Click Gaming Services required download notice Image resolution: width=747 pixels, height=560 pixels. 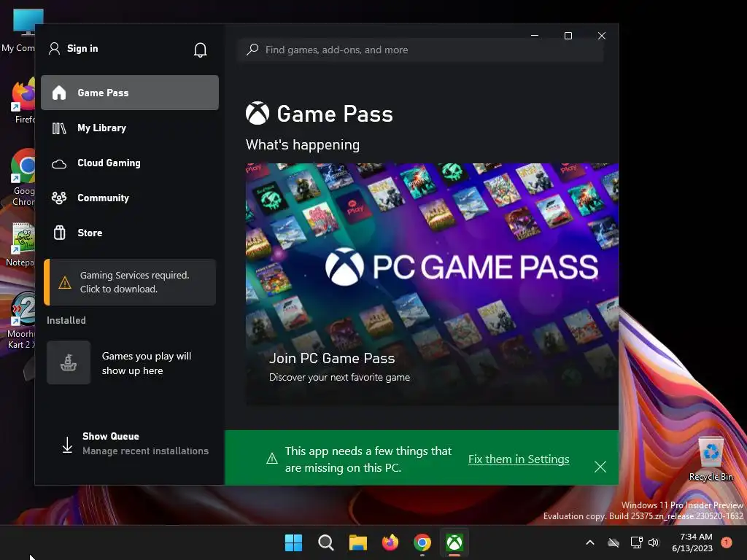tap(130, 282)
